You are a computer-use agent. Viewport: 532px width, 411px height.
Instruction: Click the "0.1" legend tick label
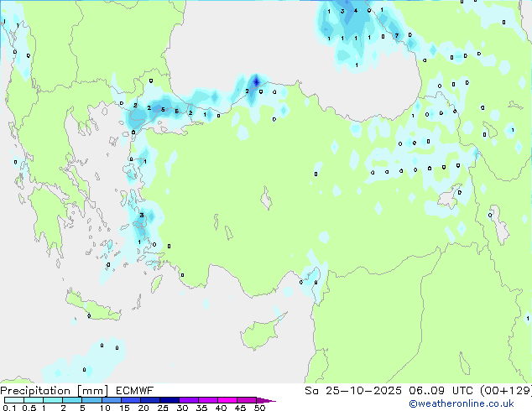click(x=9, y=408)
